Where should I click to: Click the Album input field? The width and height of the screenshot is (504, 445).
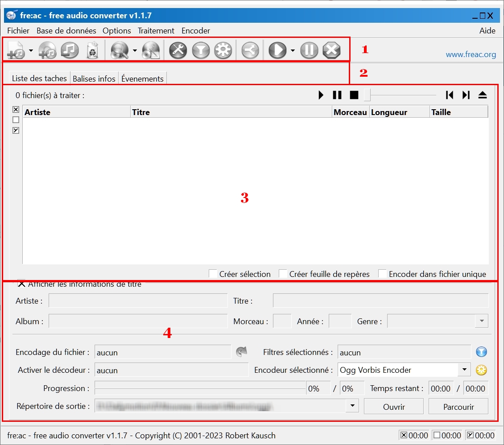coord(138,321)
